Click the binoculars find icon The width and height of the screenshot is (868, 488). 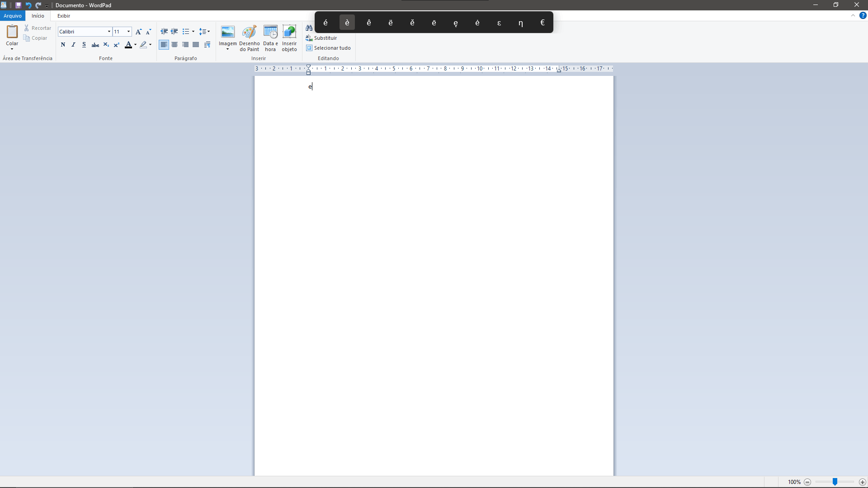[309, 28]
